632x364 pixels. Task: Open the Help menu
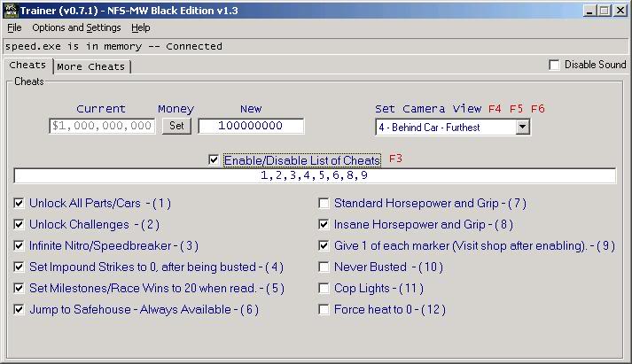141,27
